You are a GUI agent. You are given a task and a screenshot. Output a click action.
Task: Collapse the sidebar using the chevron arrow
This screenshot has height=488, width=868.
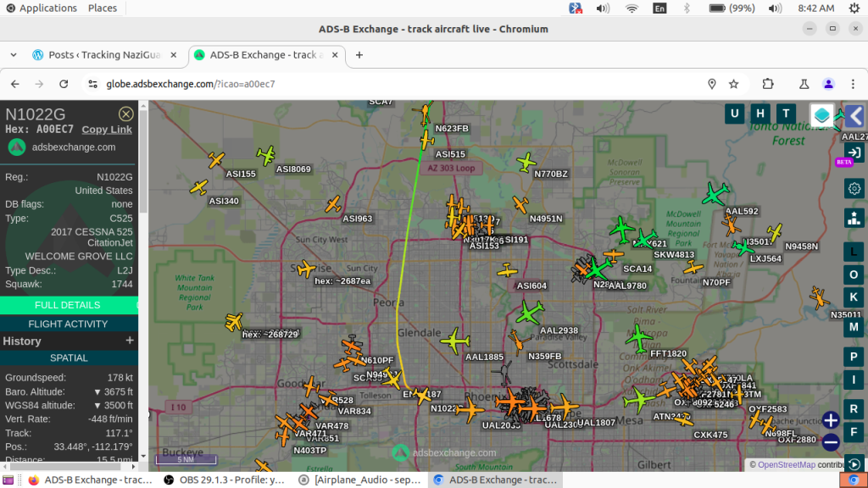click(x=854, y=116)
